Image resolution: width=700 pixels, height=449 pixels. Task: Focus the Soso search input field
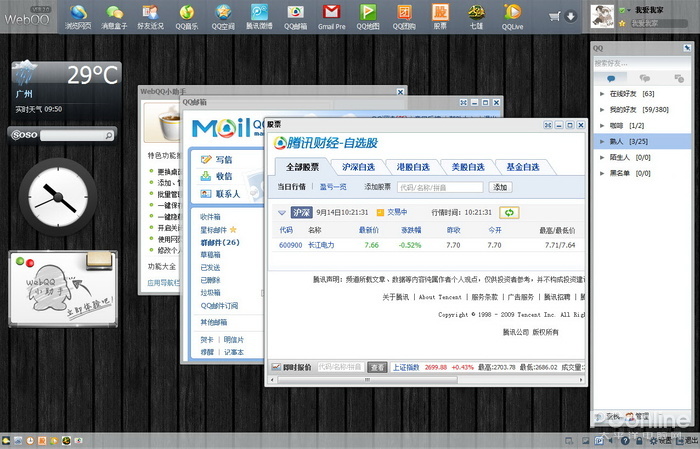pyautogui.click(x=73, y=136)
